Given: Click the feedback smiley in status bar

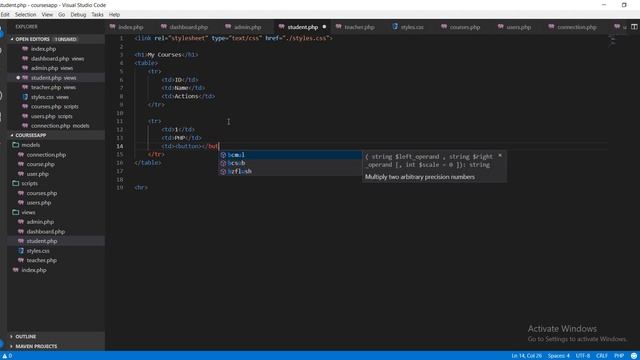Looking at the screenshot, I should pyautogui.click(x=634, y=356).
